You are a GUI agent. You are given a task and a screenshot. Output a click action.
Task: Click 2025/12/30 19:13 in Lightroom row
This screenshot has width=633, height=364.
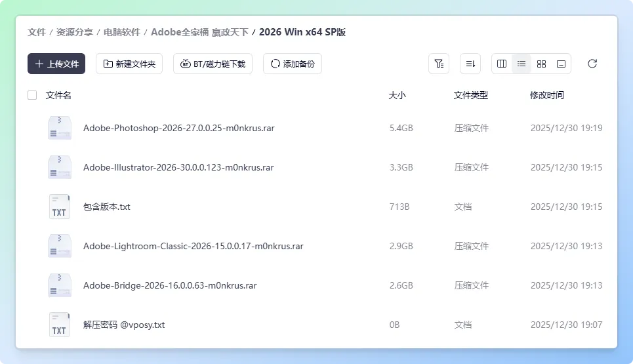coord(566,246)
